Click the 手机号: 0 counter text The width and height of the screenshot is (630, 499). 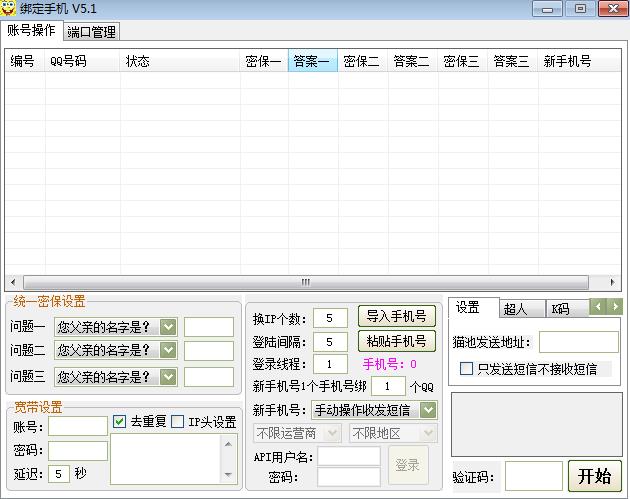389,364
